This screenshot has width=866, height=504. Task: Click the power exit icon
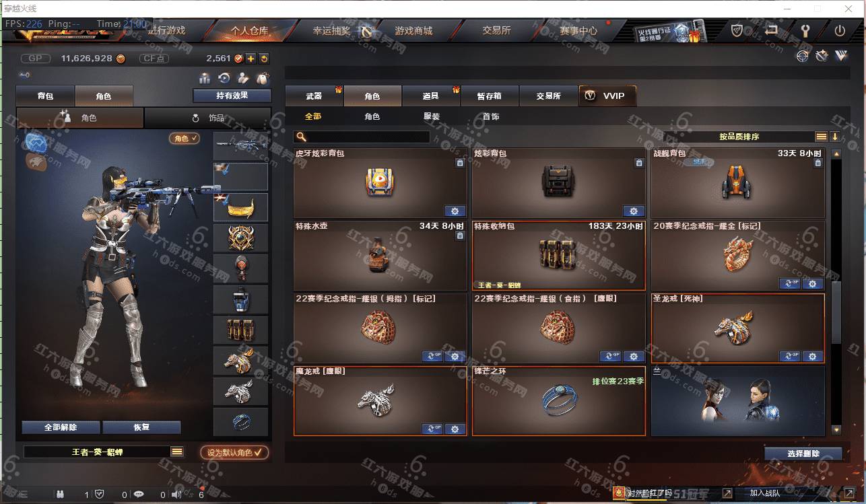pyautogui.click(x=840, y=30)
